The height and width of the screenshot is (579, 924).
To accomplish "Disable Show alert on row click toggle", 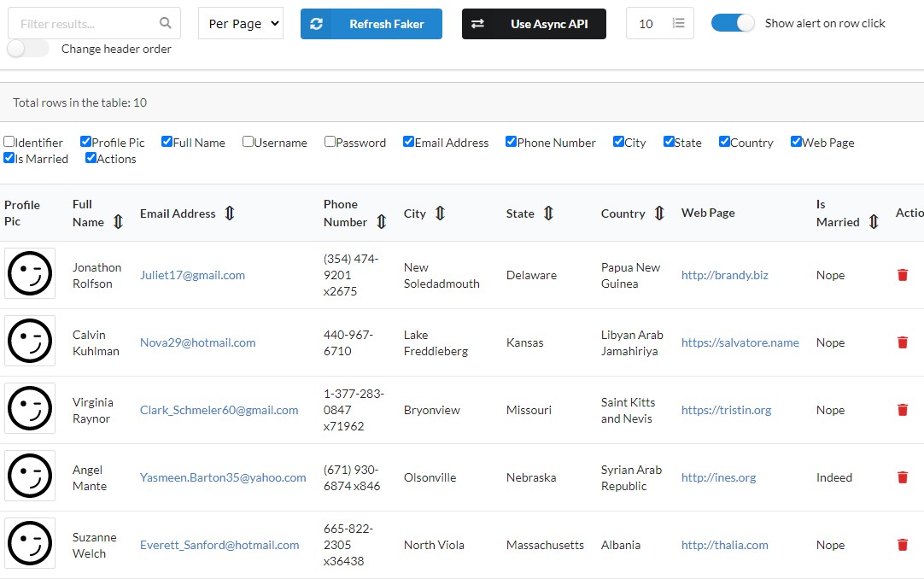I will [x=733, y=23].
